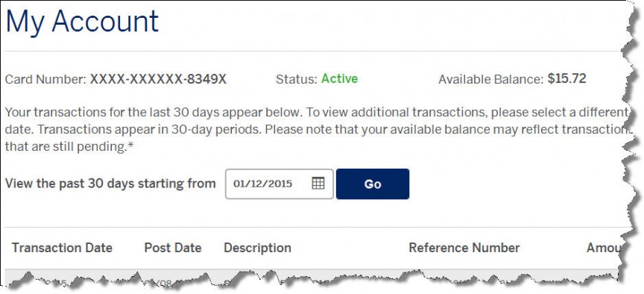
Task: Focus the 01/12/2015 date field
Action: tap(280, 184)
